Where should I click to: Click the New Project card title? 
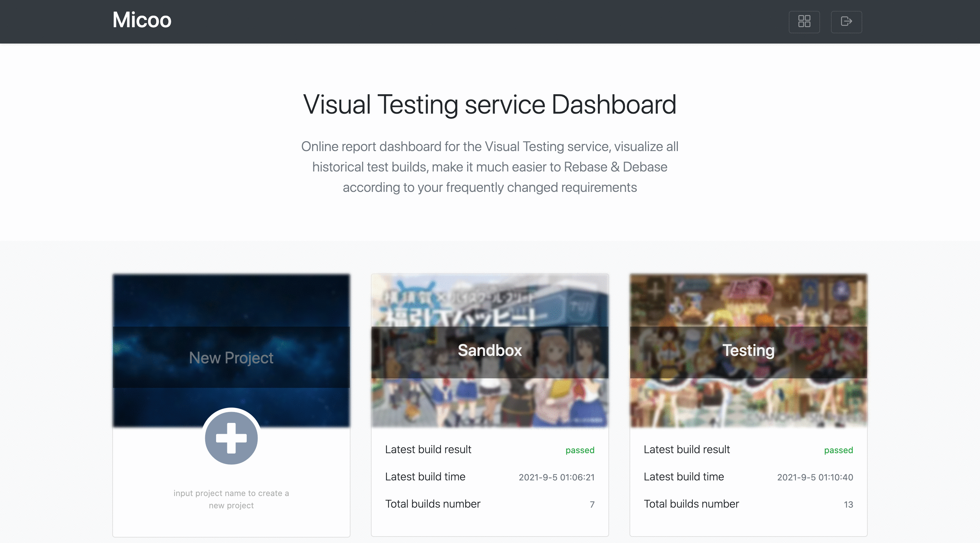click(x=231, y=358)
